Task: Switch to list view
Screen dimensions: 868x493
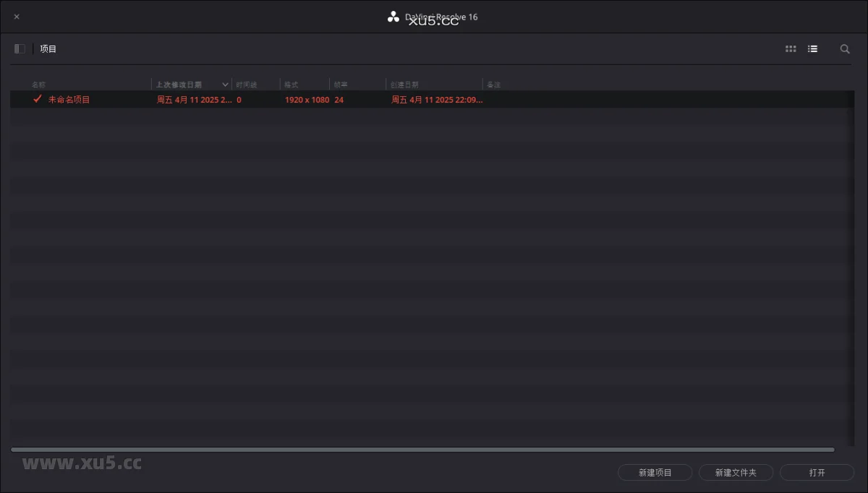Action: coord(812,49)
